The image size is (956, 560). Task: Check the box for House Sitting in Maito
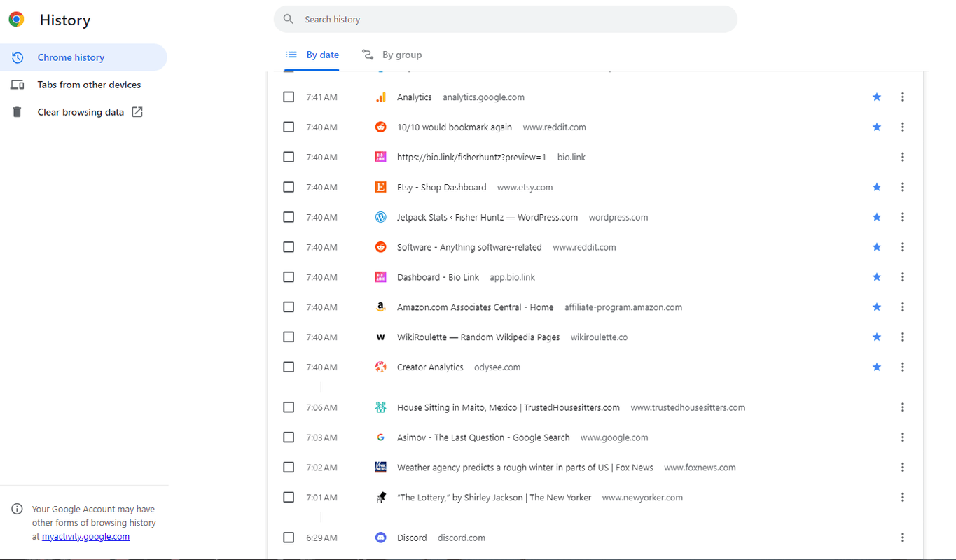(x=289, y=407)
